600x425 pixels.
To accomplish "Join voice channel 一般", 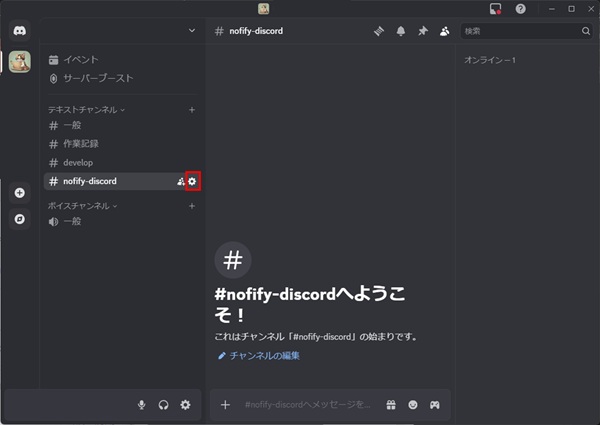I will pos(122,221).
